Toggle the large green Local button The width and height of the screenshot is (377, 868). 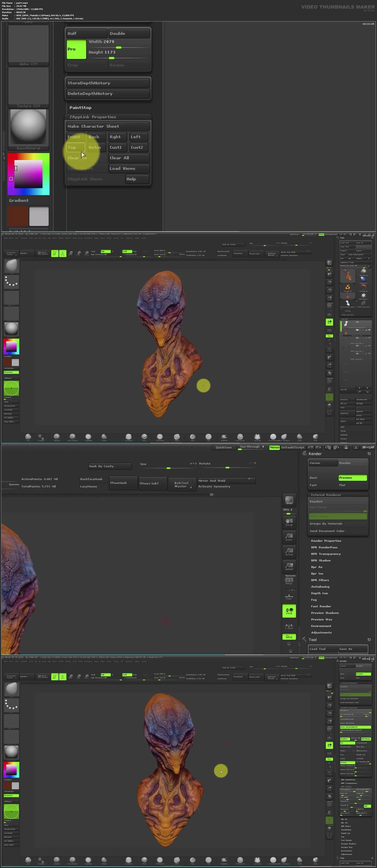tap(289, 611)
